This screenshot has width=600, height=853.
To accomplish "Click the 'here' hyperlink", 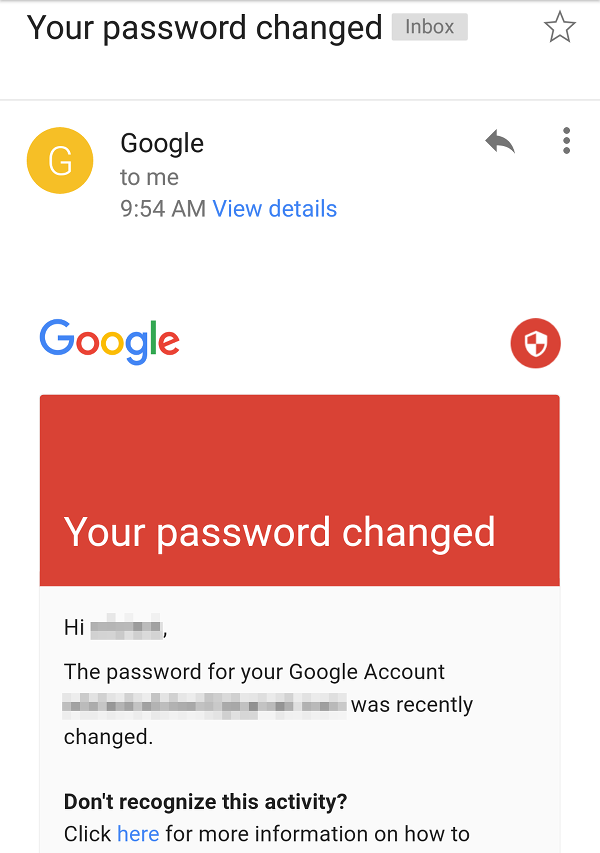I will pyautogui.click(x=138, y=833).
